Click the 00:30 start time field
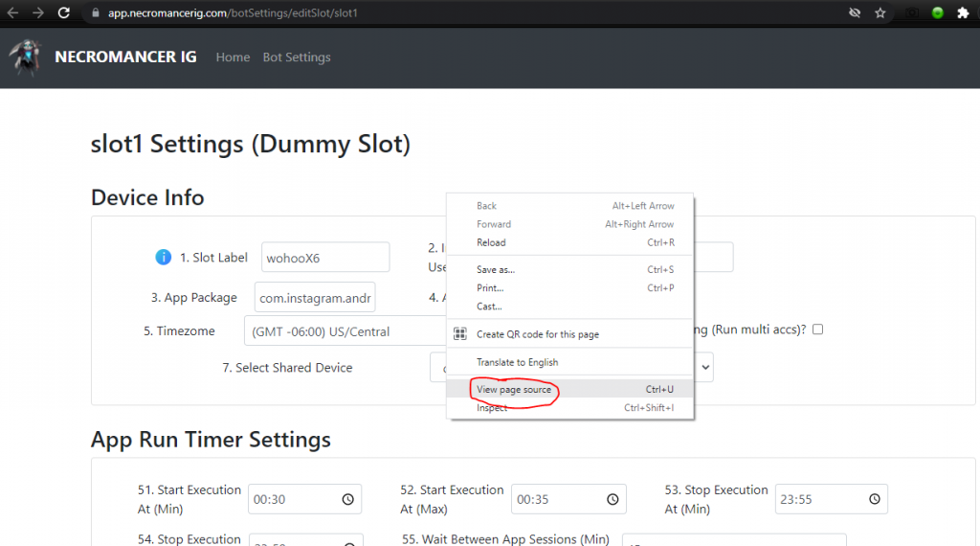980x546 pixels. [304, 499]
